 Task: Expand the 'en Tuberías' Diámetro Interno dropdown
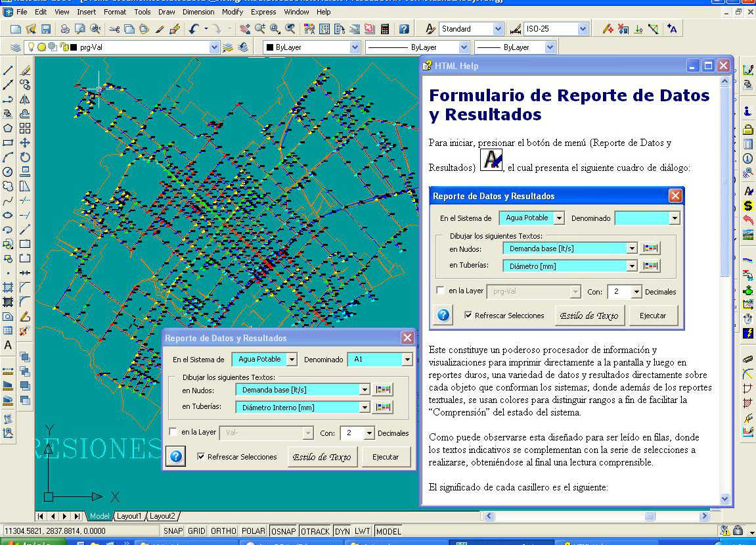[365, 408]
